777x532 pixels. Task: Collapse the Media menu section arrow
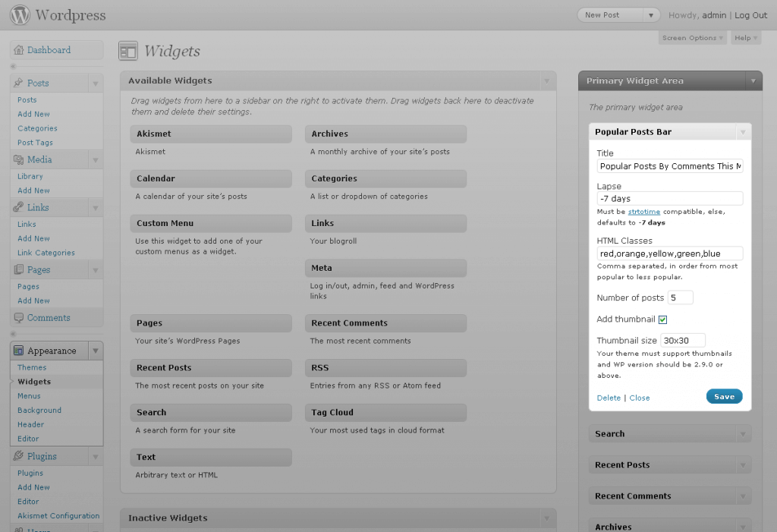coord(96,160)
